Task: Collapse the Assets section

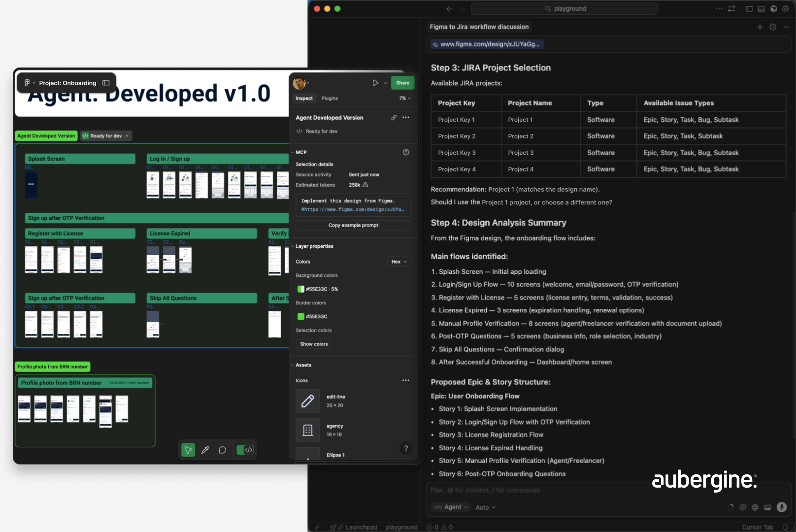Action: point(292,365)
